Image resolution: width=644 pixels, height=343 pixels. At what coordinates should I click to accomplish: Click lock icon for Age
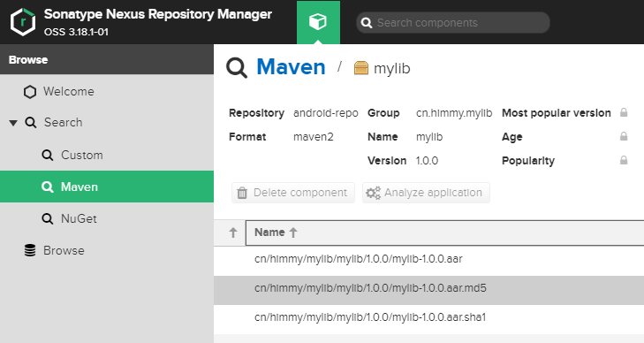pos(624,136)
